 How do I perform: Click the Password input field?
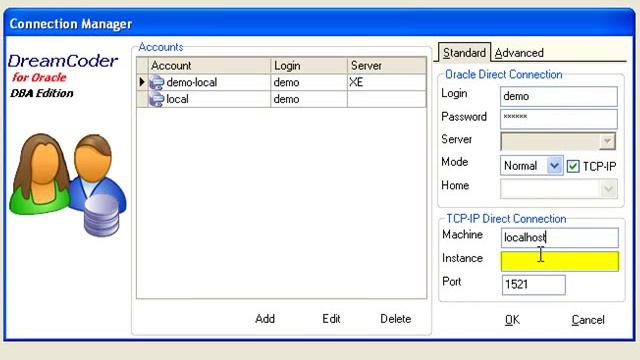559,119
